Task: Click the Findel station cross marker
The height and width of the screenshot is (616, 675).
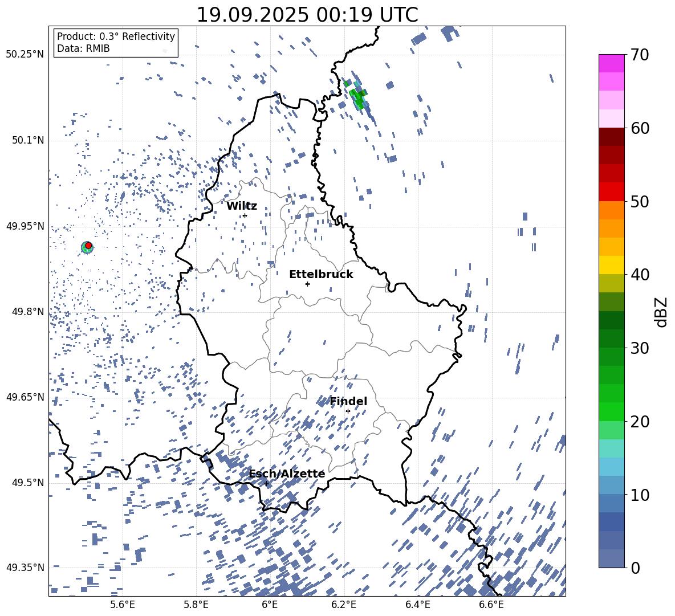Action: tap(348, 411)
